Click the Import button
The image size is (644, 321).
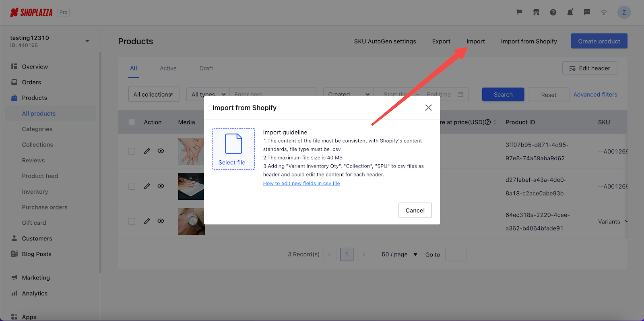(x=475, y=41)
